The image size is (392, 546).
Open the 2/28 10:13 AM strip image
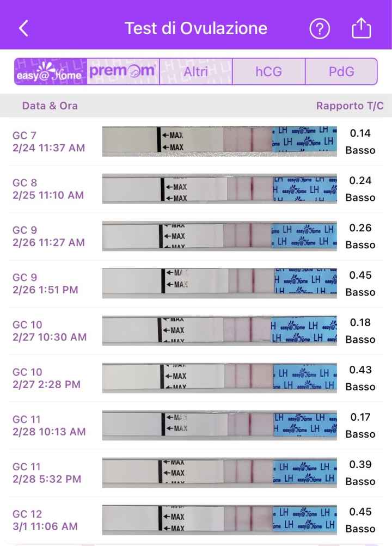(x=219, y=426)
